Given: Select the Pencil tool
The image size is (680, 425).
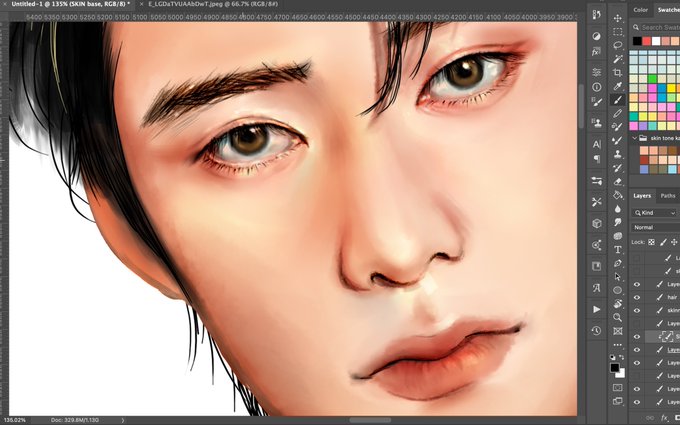Looking at the screenshot, I should click(618, 113).
